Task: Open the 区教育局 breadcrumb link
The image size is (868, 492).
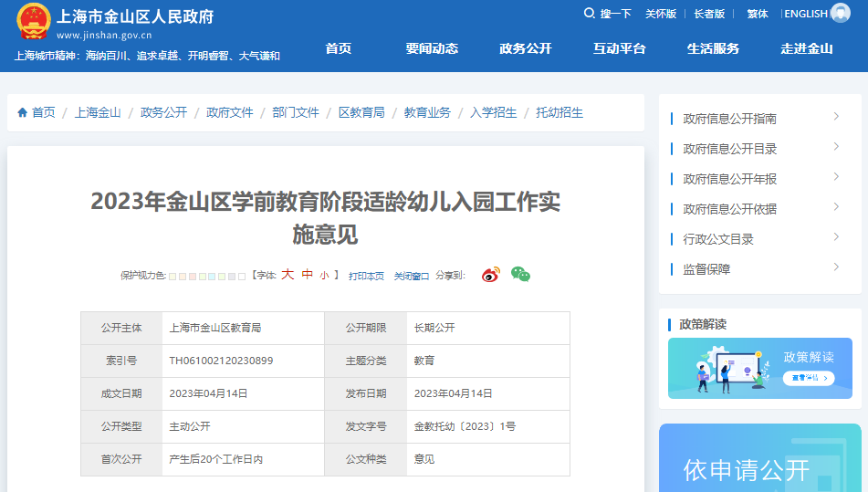Action: (361, 112)
